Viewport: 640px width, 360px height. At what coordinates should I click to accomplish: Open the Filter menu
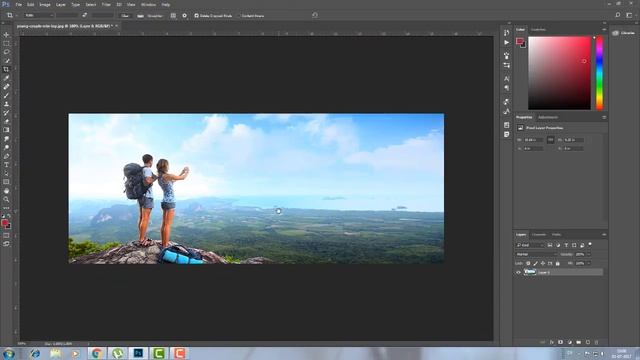coord(106,4)
